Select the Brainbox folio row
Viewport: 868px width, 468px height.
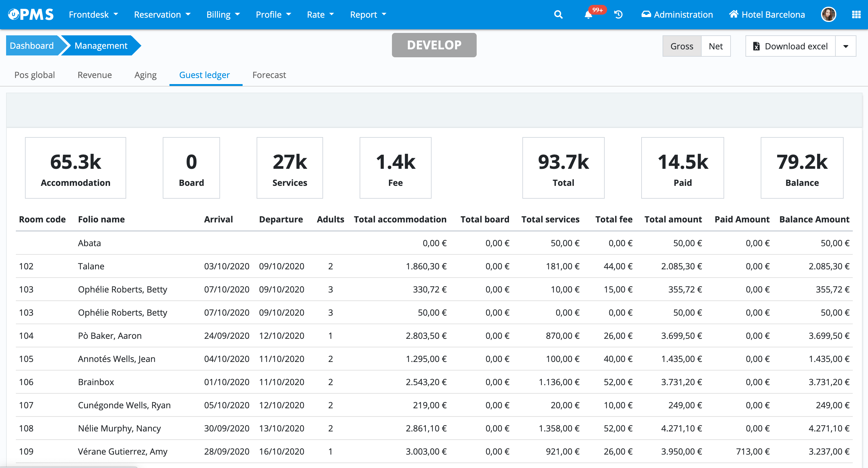(x=96, y=382)
